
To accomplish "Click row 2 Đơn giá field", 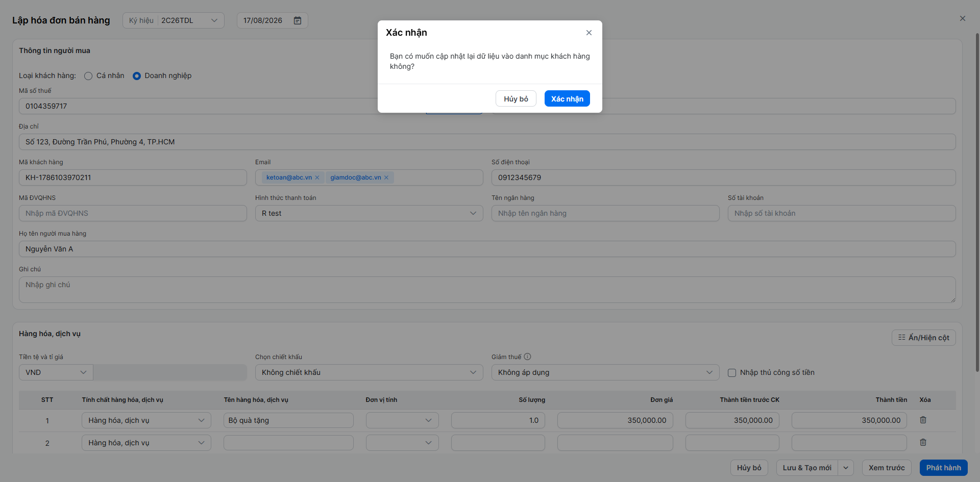I will [615, 443].
